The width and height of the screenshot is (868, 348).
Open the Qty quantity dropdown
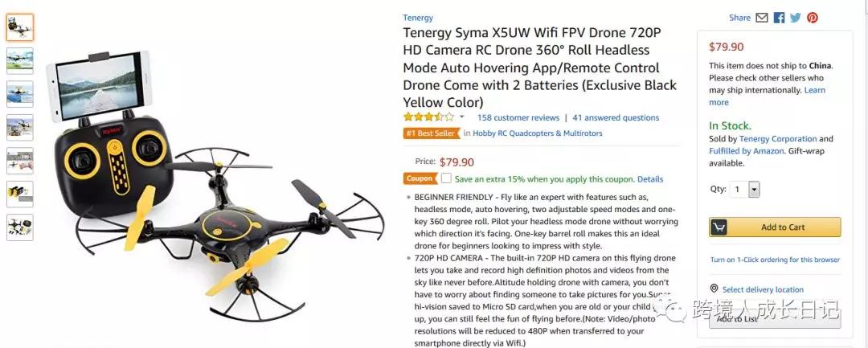point(744,189)
